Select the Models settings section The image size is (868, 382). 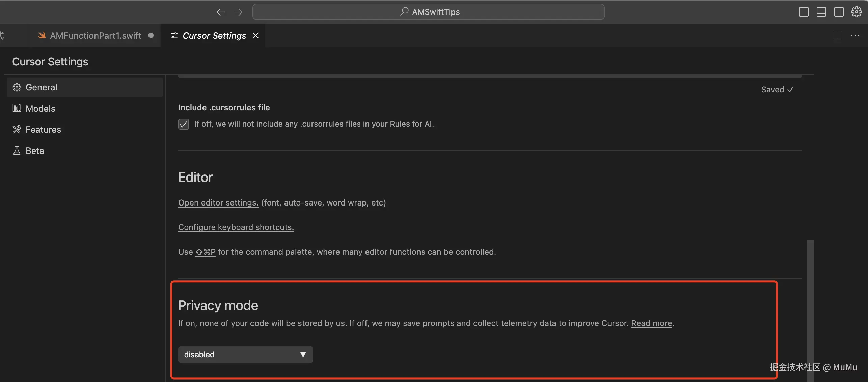click(40, 109)
